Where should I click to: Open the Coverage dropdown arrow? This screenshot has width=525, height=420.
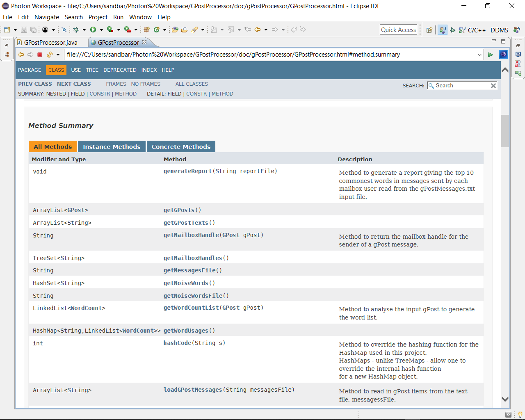pos(119,30)
